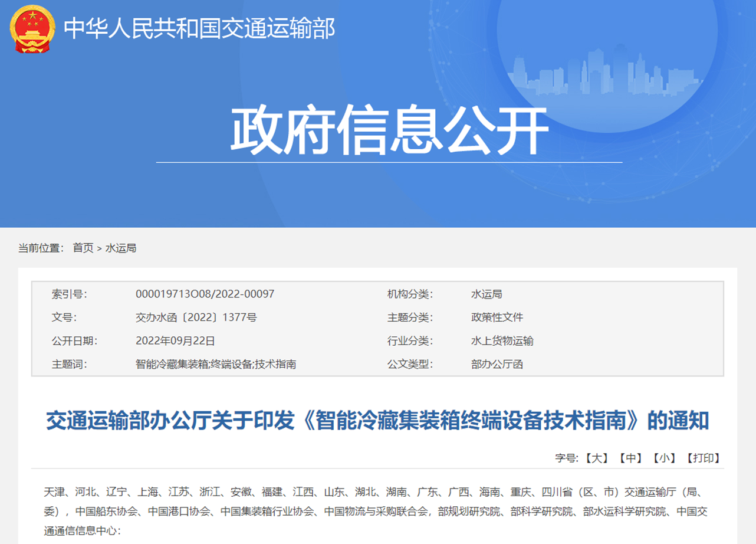Click the 主题词 label
This screenshot has height=544, width=756.
70,365
